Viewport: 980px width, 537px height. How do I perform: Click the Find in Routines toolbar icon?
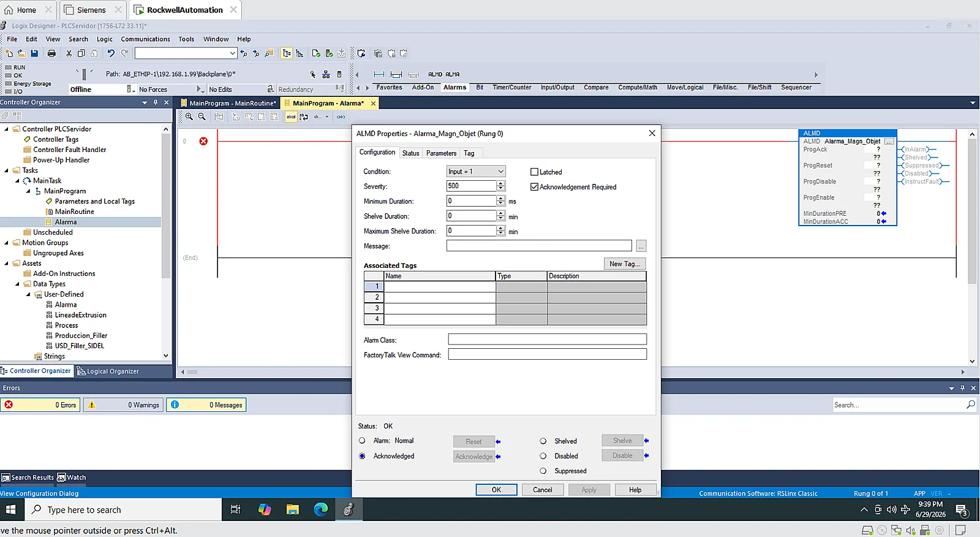click(x=269, y=53)
